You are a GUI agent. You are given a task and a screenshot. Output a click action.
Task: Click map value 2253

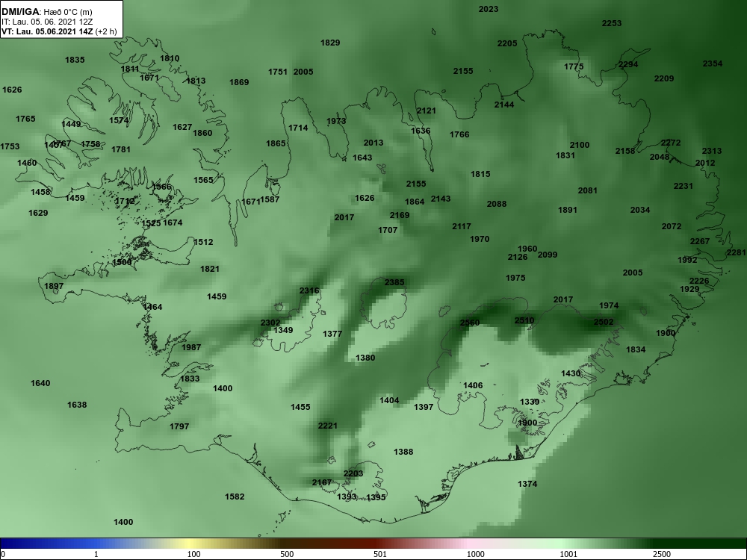point(612,23)
